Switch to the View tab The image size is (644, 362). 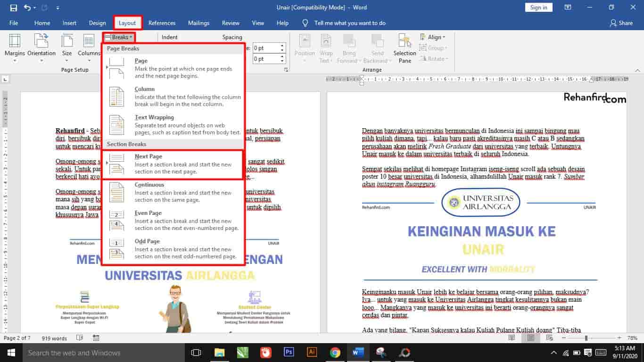click(x=258, y=23)
